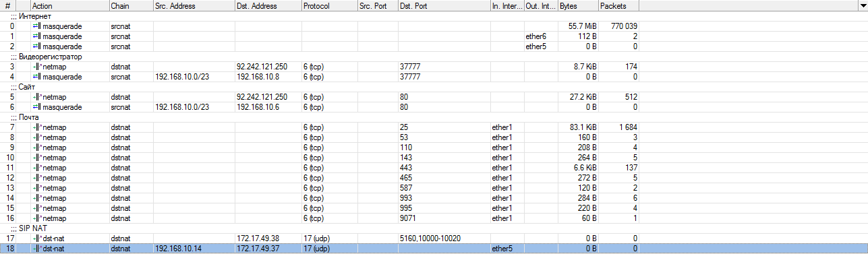The height and width of the screenshot is (256, 868).
Task: Click port 80 in rule 5
Action: point(403,97)
